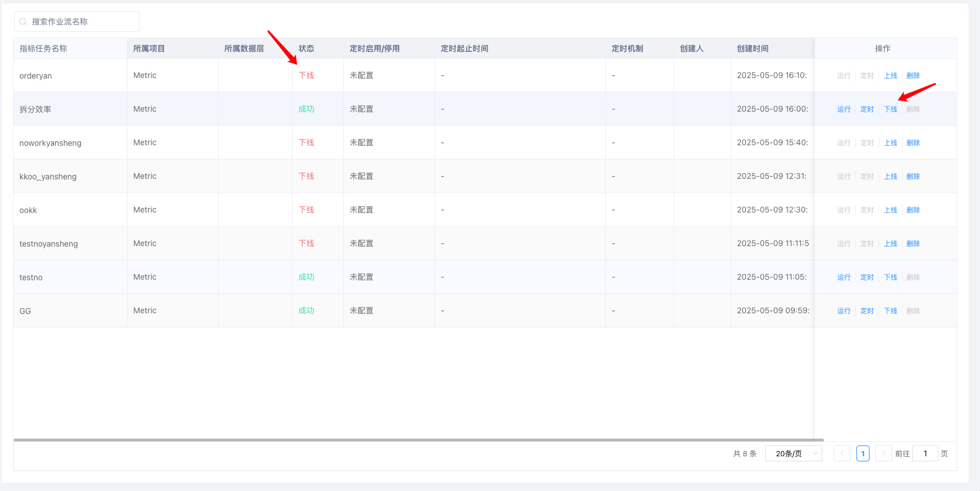Click 下线 for GG row
The image size is (980, 491).
[891, 311]
